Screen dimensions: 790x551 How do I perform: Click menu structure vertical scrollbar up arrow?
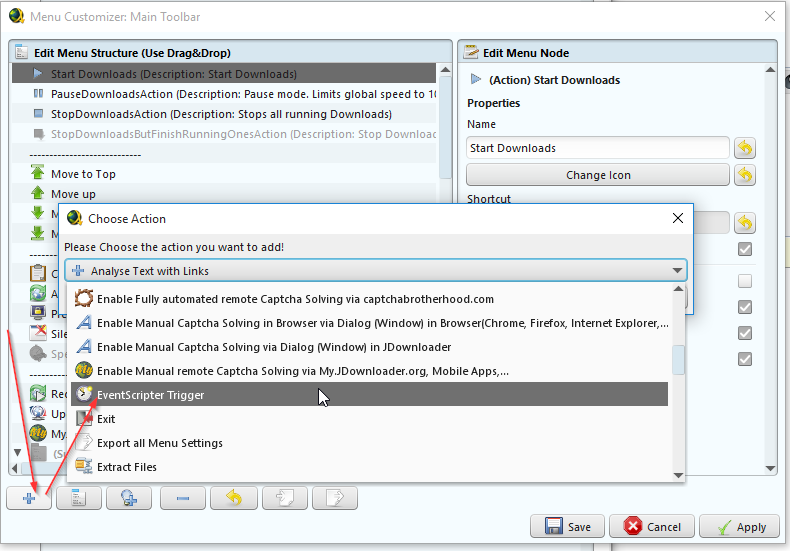(x=445, y=70)
